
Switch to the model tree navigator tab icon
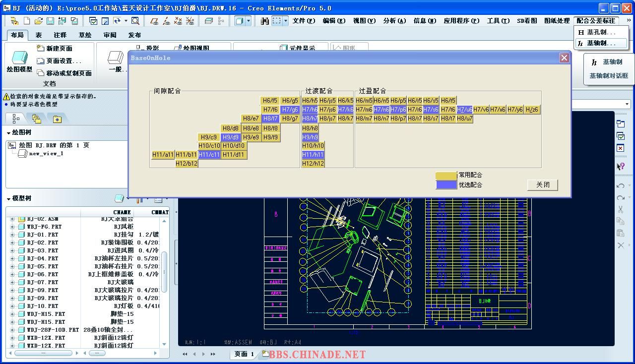click(16, 119)
